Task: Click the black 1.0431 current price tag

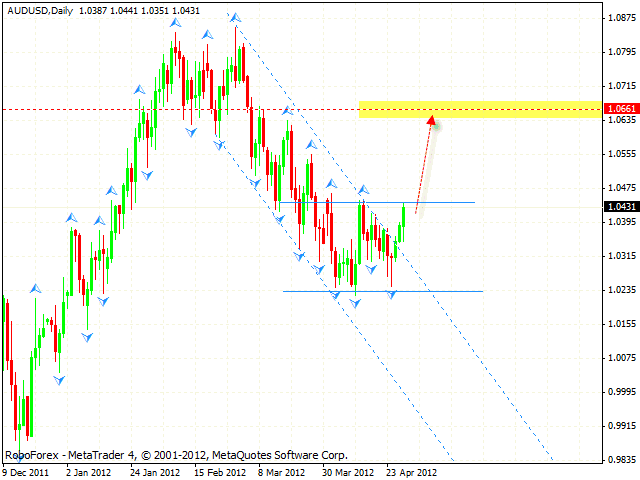Action: tap(621, 206)
